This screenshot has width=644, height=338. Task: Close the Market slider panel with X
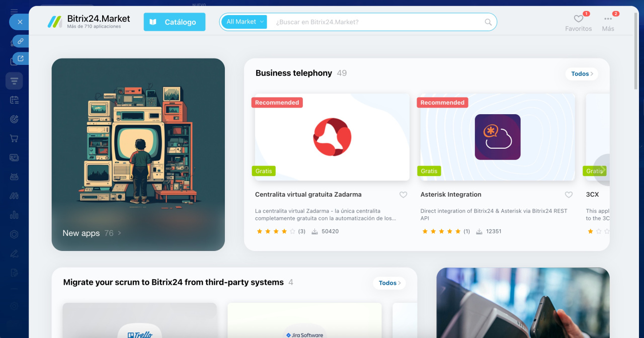pyautogui.click(x=20, y=22)
